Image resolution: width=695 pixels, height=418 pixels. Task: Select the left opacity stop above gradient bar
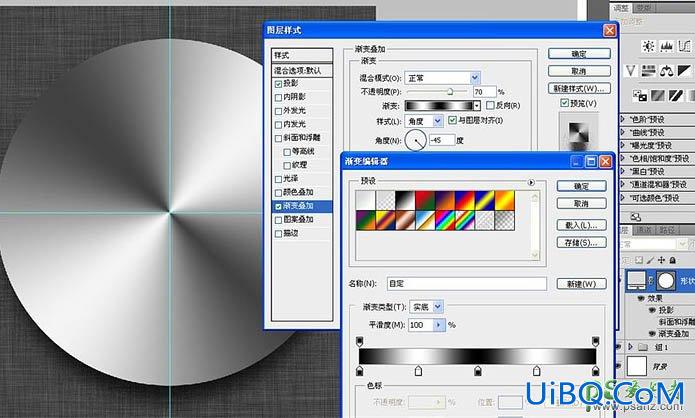(x=360, y=341)
